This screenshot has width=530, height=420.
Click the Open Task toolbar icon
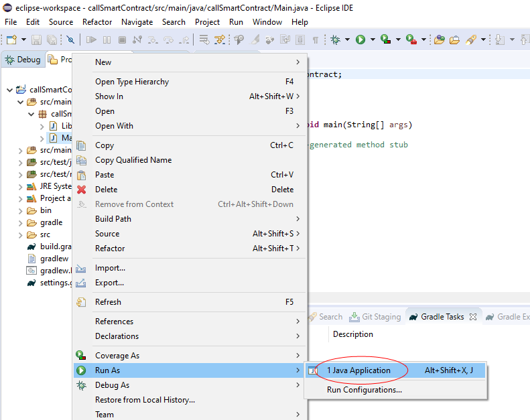coord(455,40)
